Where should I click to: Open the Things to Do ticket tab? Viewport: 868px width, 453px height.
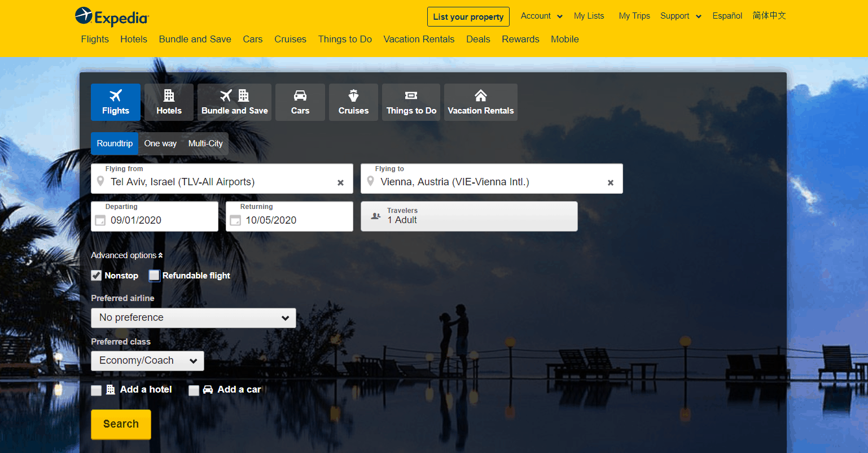(411, 102)
